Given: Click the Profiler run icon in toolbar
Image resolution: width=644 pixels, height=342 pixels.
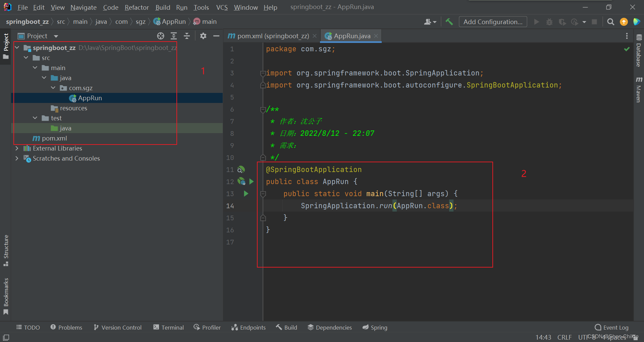Looking at the screenshot, I should click(x=575, y=22).
